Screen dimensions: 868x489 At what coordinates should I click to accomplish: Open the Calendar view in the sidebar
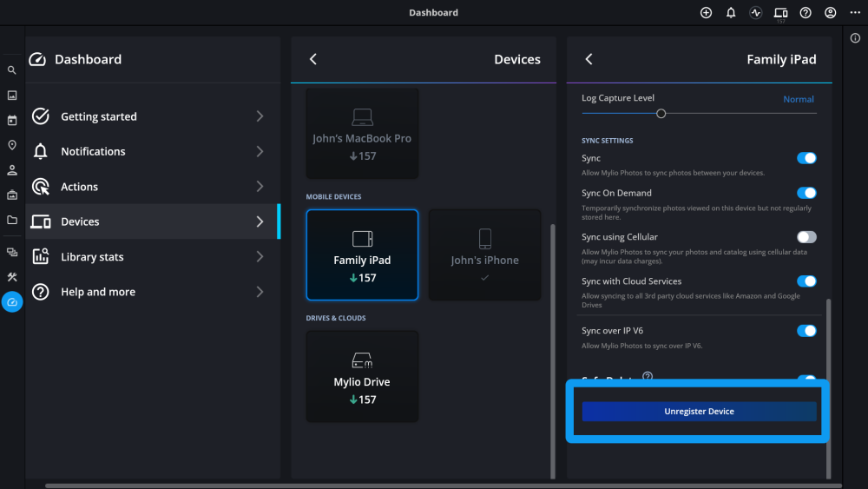[x=12, y=121]
